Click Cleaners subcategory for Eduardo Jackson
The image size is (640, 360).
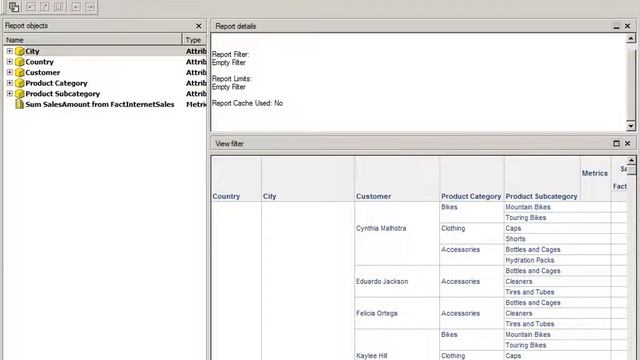(558, 281)
